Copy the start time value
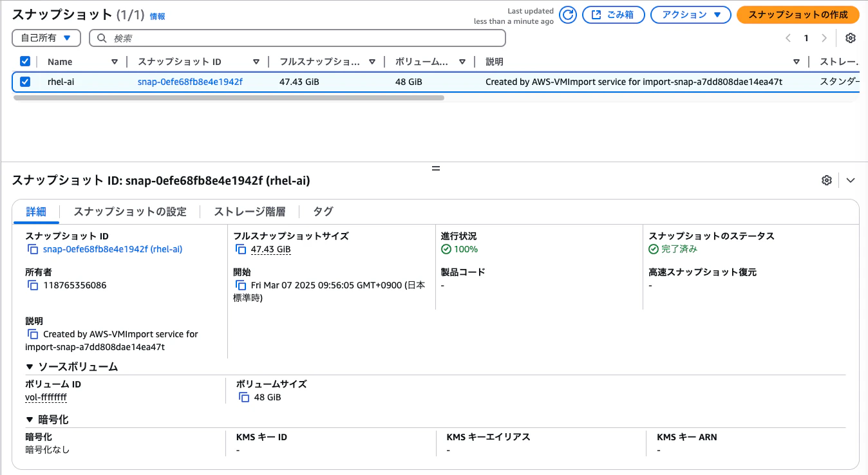Viewport: 868px width, 475px height. tap(241, 285)
